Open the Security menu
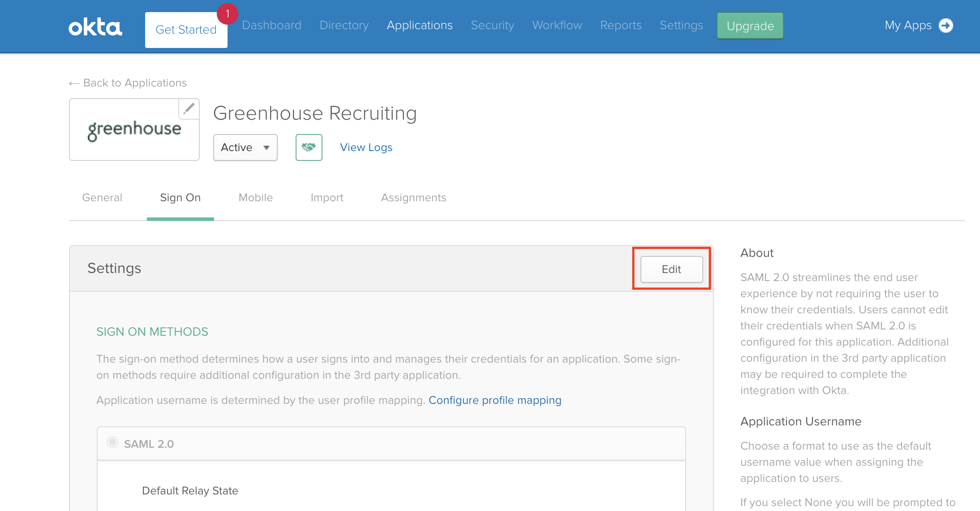Image resolution: width=980 pixels, height=511 pixels. [492, 26]
